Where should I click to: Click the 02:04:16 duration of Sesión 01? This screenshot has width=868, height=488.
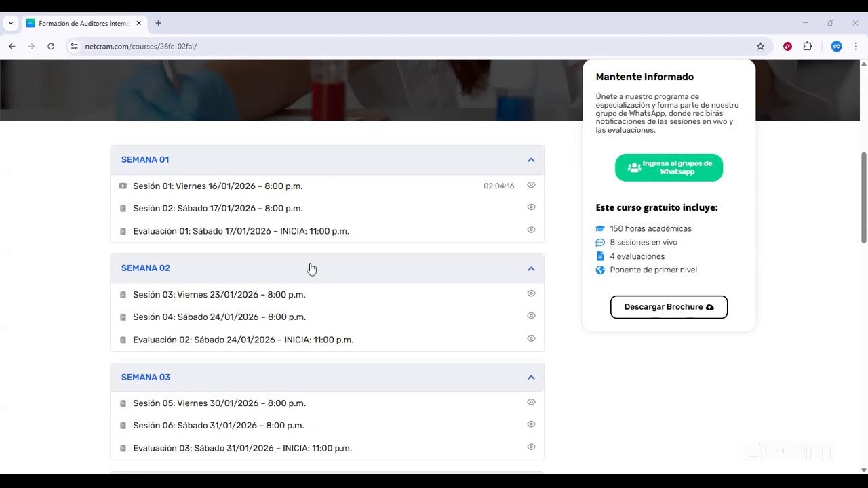tap(498, 186)
